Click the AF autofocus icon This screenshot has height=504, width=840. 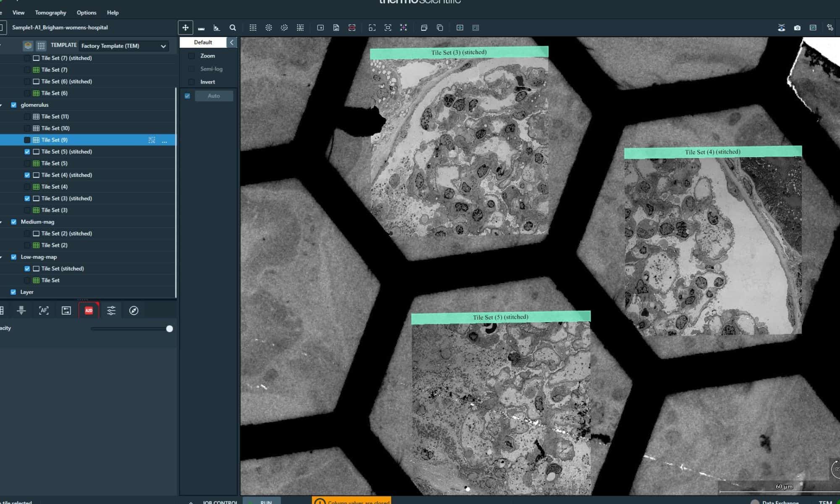point(44,310)
